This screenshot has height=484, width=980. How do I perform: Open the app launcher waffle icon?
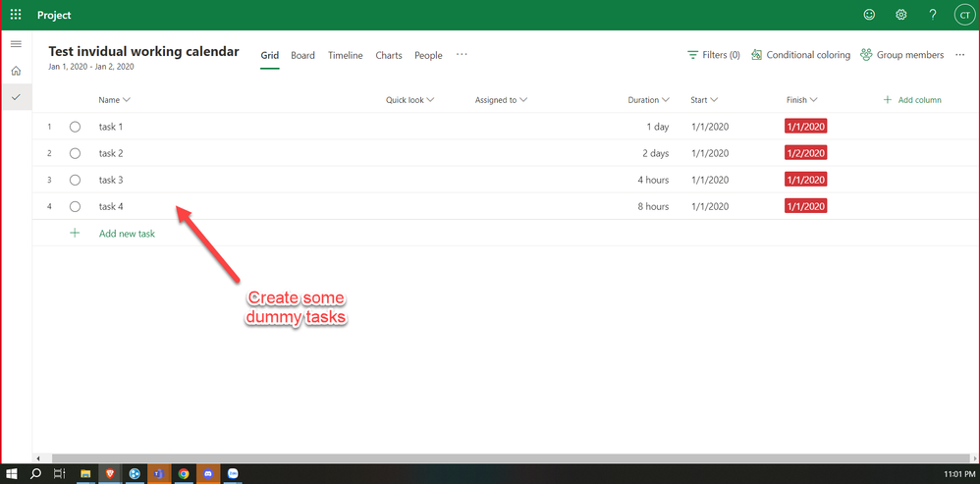16,15
